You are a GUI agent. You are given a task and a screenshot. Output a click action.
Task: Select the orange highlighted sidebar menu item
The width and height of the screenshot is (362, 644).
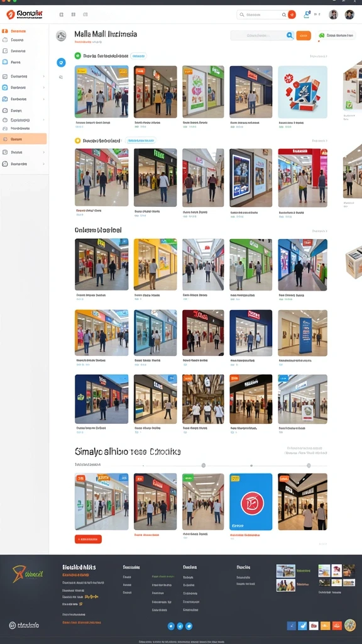23,139
